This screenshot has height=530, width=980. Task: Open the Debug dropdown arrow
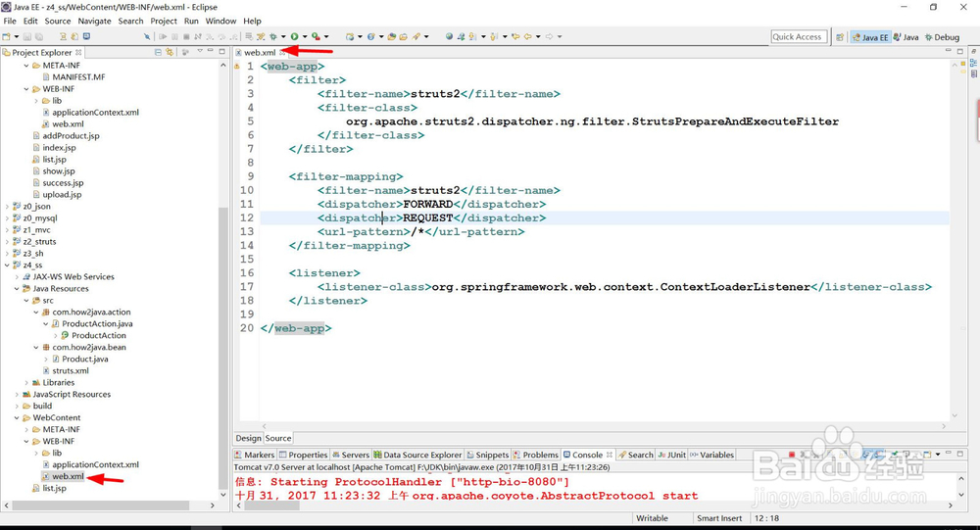(283, 36)
